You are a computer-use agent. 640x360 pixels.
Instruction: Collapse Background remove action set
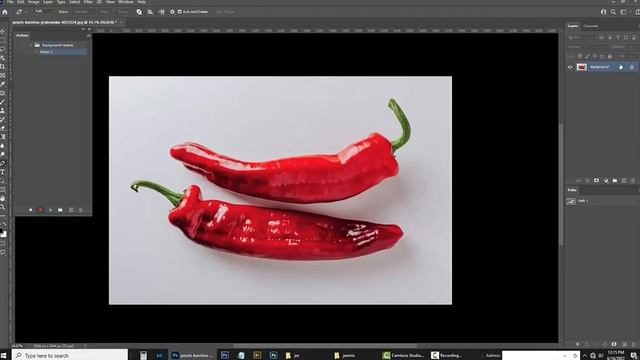coord(31,45)
